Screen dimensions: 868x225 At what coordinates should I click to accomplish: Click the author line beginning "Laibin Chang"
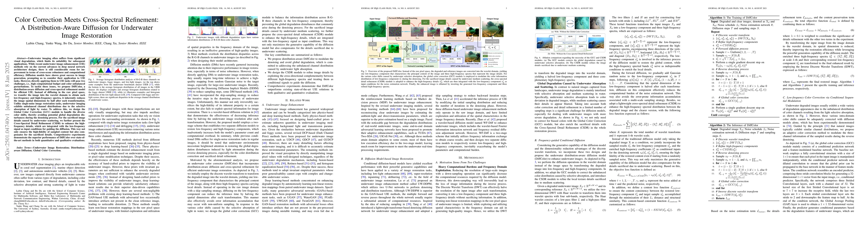86,43
